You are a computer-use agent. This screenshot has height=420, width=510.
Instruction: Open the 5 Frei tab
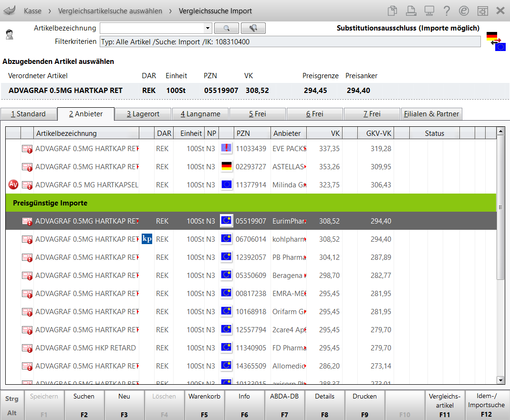point(258,114)
